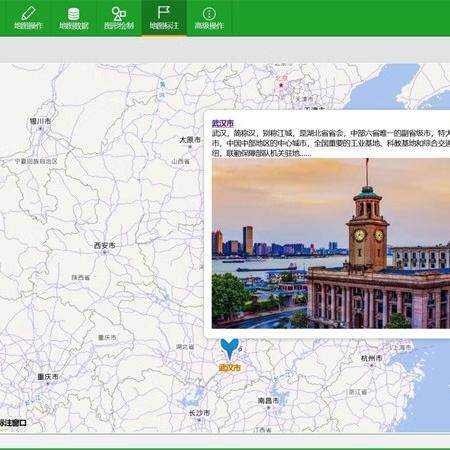Click the 太原市 city label
Viewport: 450px width, 450px height.
(190, 140)
